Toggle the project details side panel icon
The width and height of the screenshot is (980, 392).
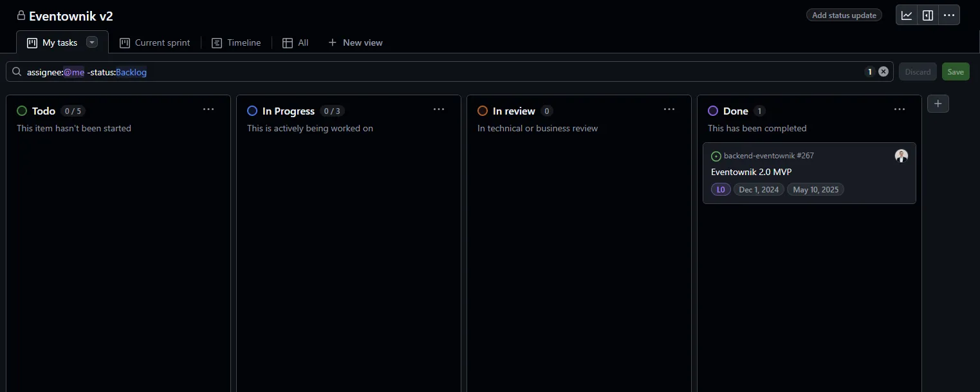[928, 15]
